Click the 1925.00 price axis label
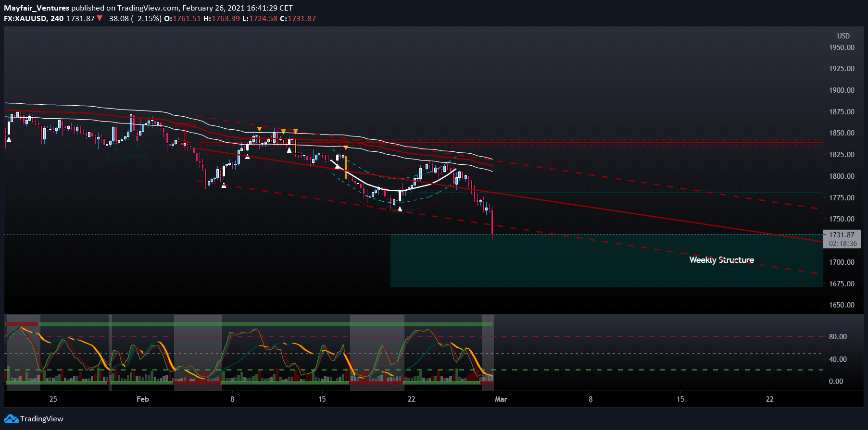 (x=842, y=69)
